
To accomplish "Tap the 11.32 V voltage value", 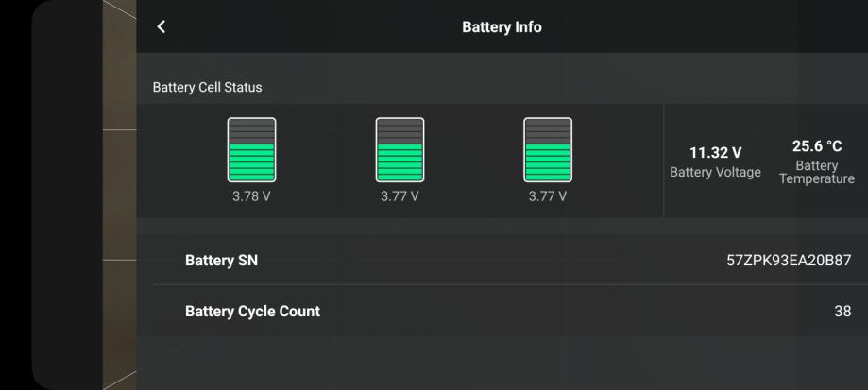I will click(715, 153).
